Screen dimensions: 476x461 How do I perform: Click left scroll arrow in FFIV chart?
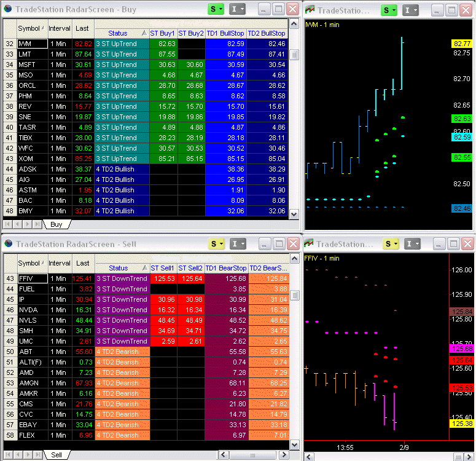coord(309,457)
